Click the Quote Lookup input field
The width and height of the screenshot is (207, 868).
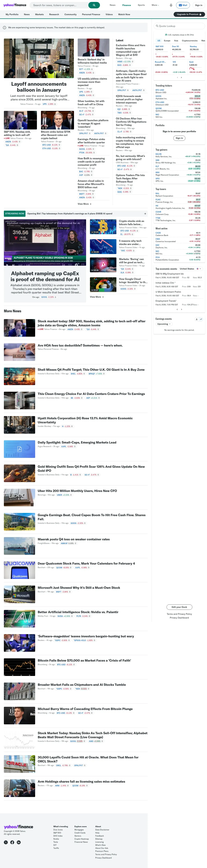[179, 26]
